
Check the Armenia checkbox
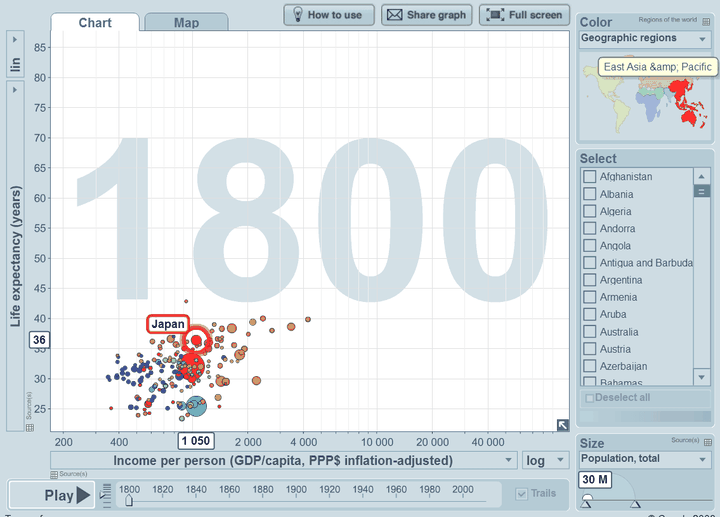(x=590, y=297)
